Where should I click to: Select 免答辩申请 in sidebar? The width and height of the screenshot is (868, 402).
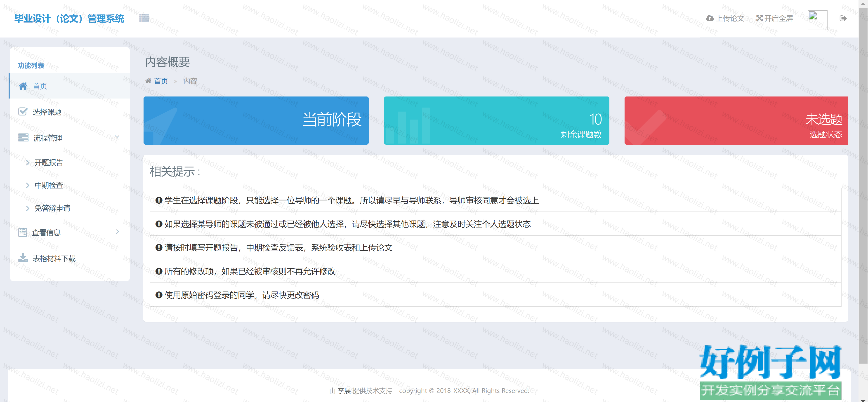(x=52, y=208)
